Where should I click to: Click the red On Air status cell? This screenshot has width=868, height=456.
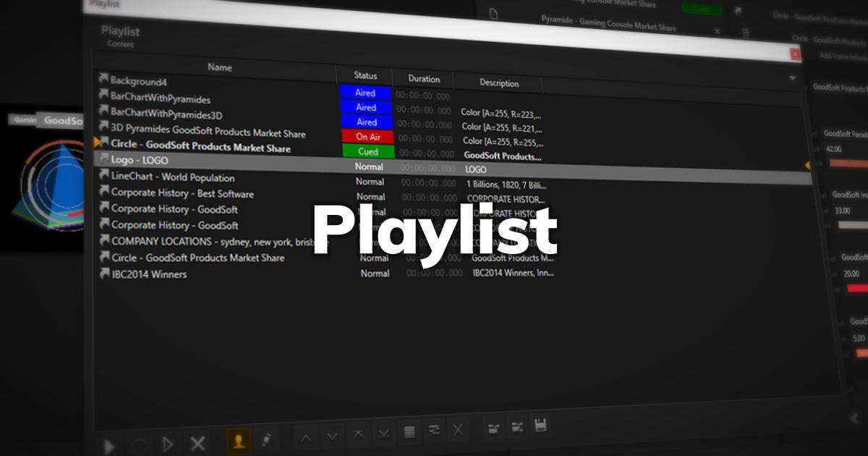pos(368,137)
